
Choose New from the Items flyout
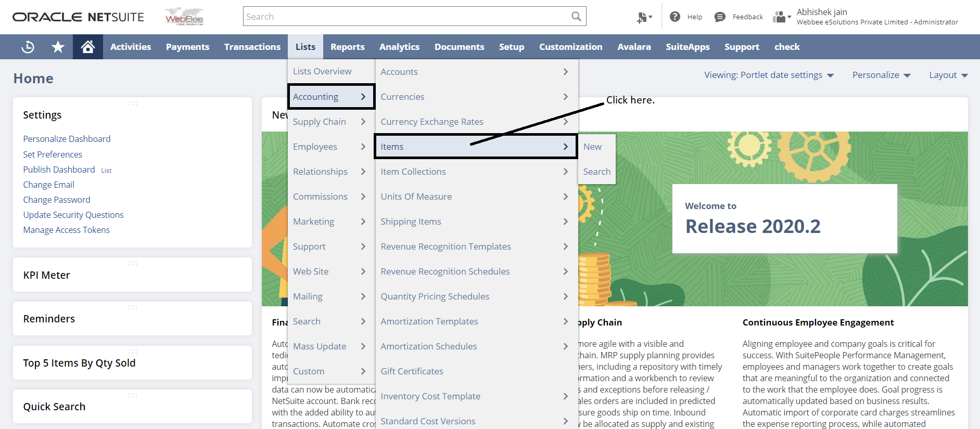coord(596,147)
